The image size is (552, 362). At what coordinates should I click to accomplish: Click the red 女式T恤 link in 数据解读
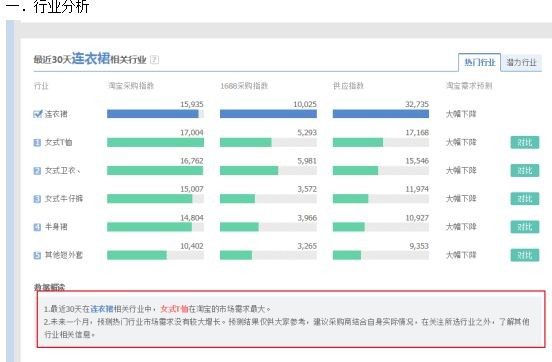(174, 309)
